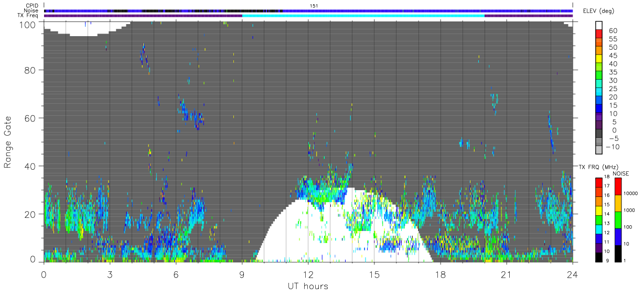Click tick label 6 on UT hours axis
This screenshot has width=644, height=297.
coord(176,274)
